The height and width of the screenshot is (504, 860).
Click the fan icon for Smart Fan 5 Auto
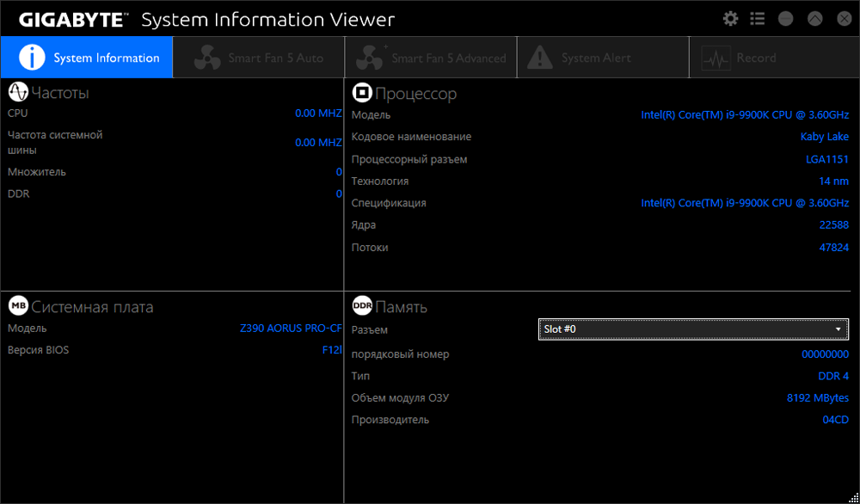coord(207,58)
